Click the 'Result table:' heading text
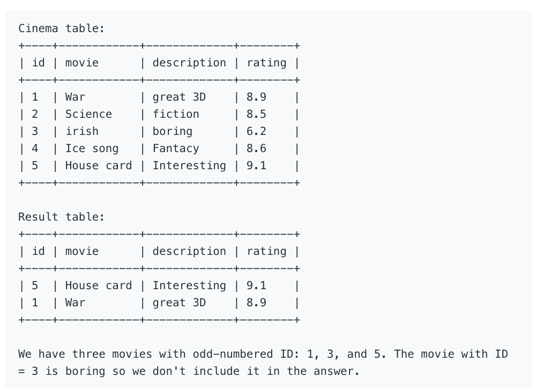The height and width of the screenshot is (392, 536). pyautogui.click(x=61, y=217)
